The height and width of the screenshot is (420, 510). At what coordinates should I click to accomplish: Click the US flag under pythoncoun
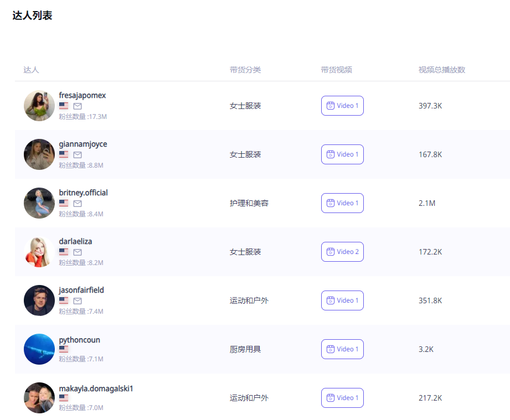point(64,349)
